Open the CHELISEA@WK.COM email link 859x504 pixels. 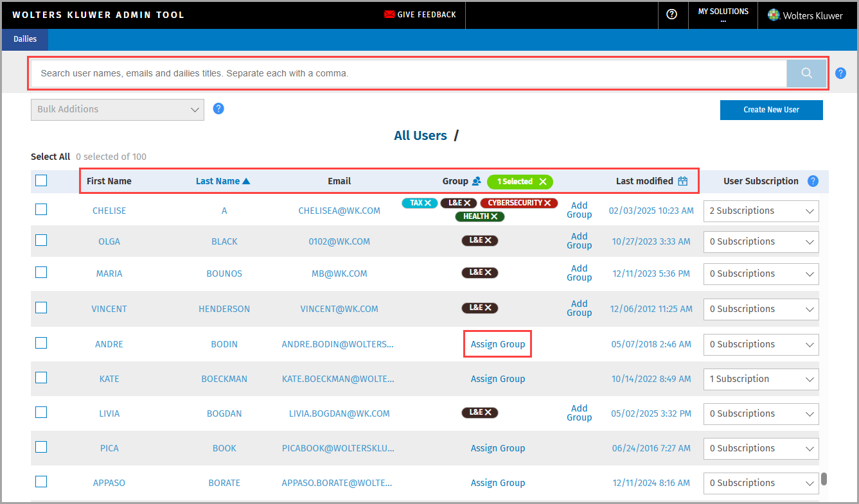(339, 211)
